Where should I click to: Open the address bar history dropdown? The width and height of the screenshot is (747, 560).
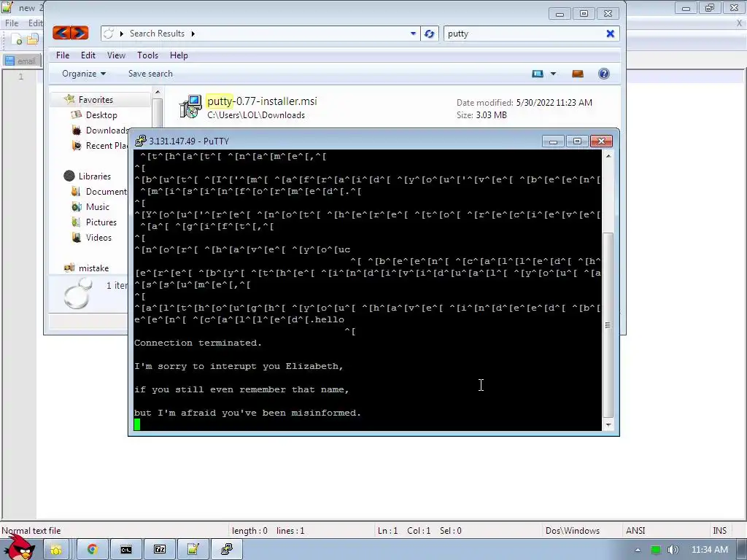[413, 34]
